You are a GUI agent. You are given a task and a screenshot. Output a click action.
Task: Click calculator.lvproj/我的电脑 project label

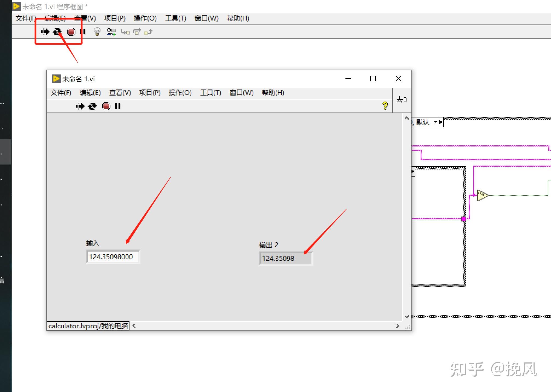tap(88, 326)
